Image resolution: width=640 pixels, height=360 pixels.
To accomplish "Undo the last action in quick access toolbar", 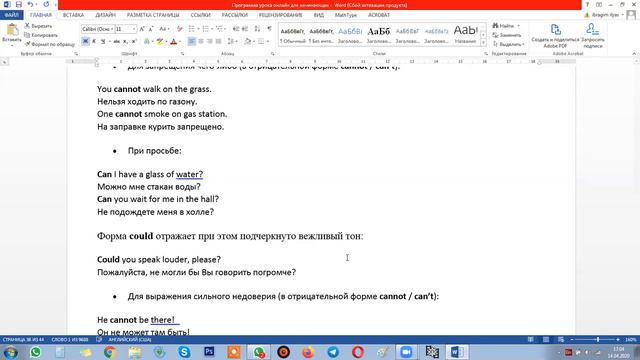I will (30, 4).
